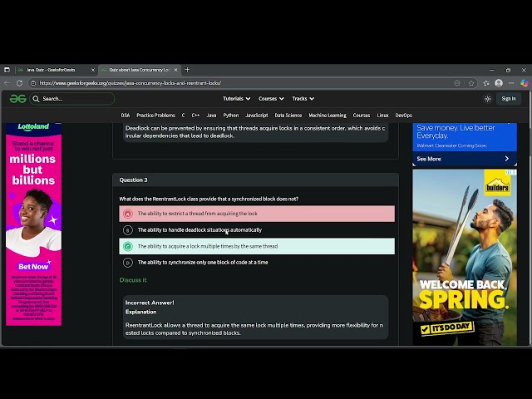Select option A restrict a thread

[x=257, y=214]
